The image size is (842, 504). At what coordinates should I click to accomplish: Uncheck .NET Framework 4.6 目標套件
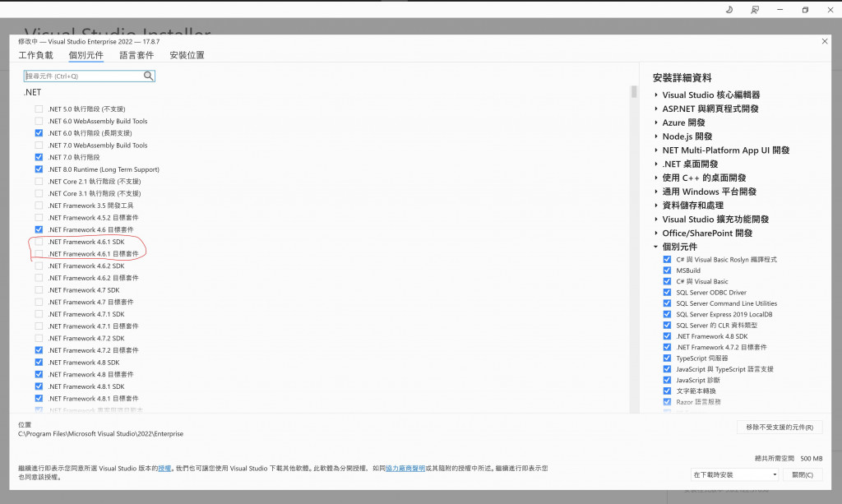39,229
